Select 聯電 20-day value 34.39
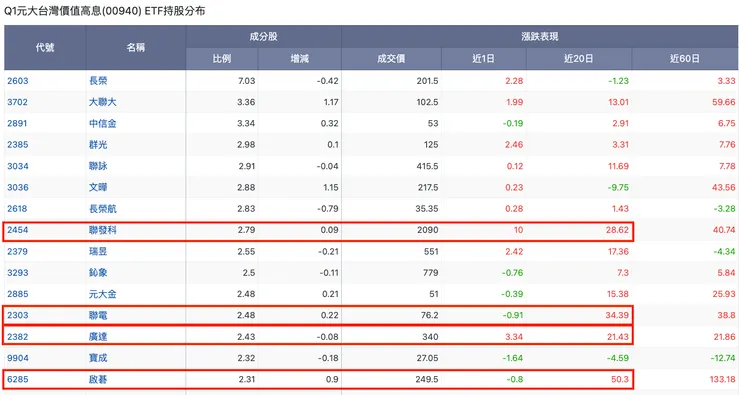This screenshot has height=395, width=740. pos(617,315)
